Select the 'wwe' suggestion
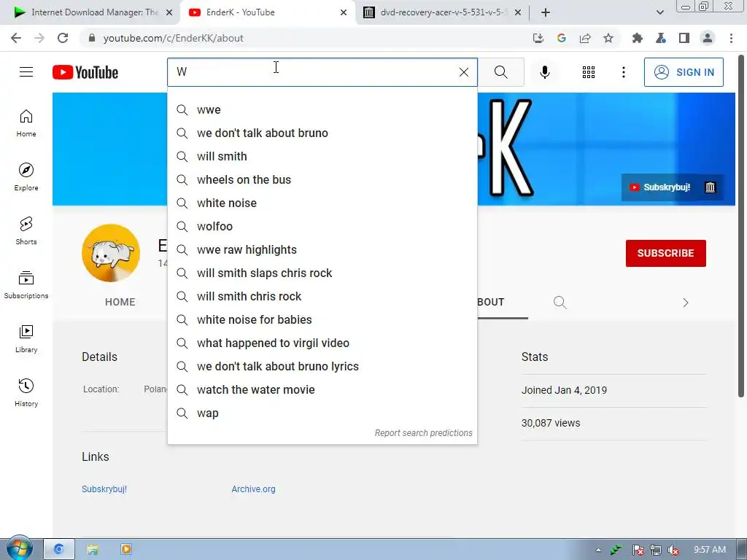 [322, 109]
